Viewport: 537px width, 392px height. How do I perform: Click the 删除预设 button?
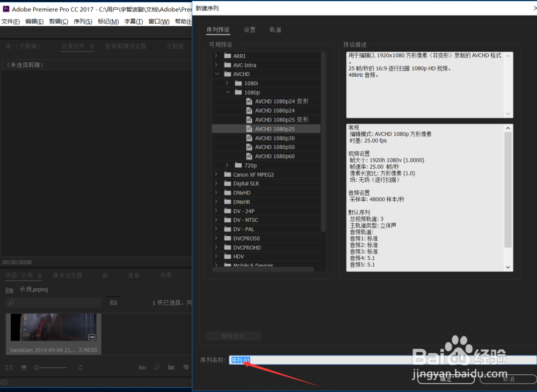233,336
